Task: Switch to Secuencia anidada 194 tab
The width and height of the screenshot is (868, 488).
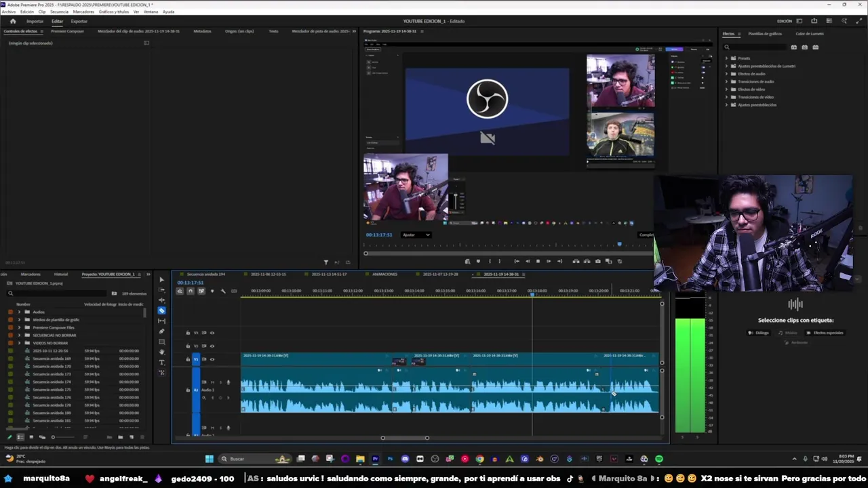Action: pyautogui.click(x=205, y=274)
